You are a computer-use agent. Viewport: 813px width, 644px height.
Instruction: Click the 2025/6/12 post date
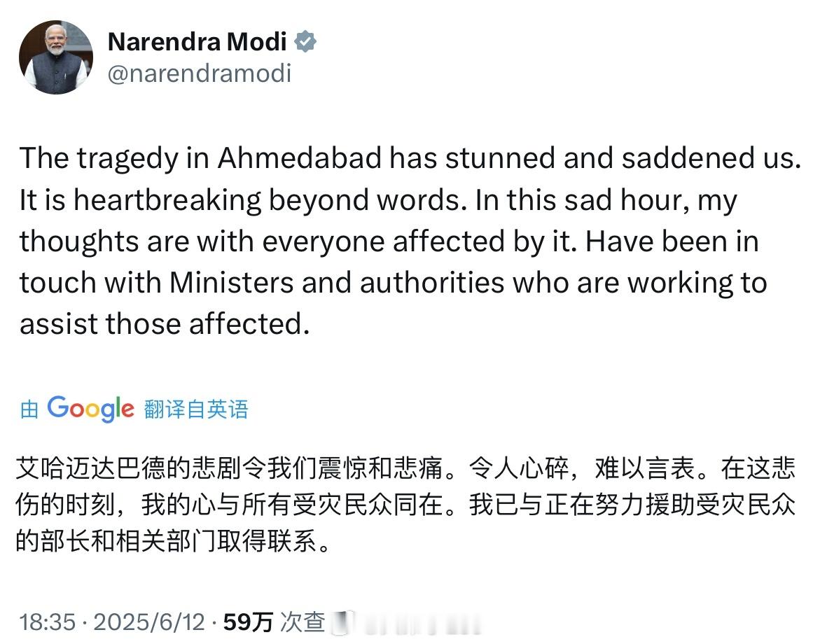point(149,622)
